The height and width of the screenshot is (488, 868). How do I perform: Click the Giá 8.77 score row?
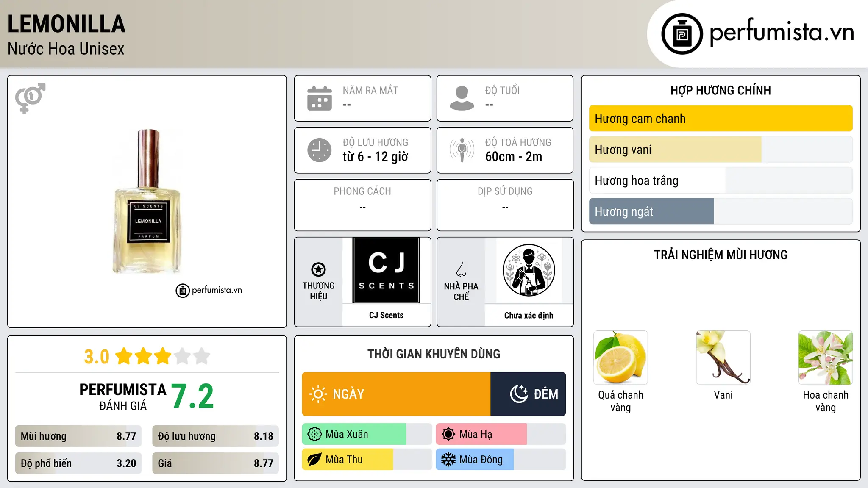coord(215,463)
